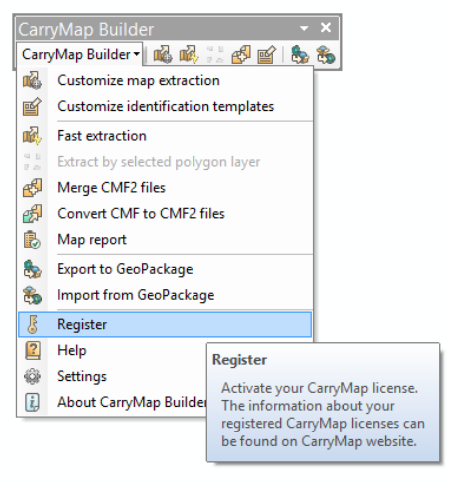Click the key icon beside Register
The height and width of the screenshot is (485, 451).
tap(32, 324)
